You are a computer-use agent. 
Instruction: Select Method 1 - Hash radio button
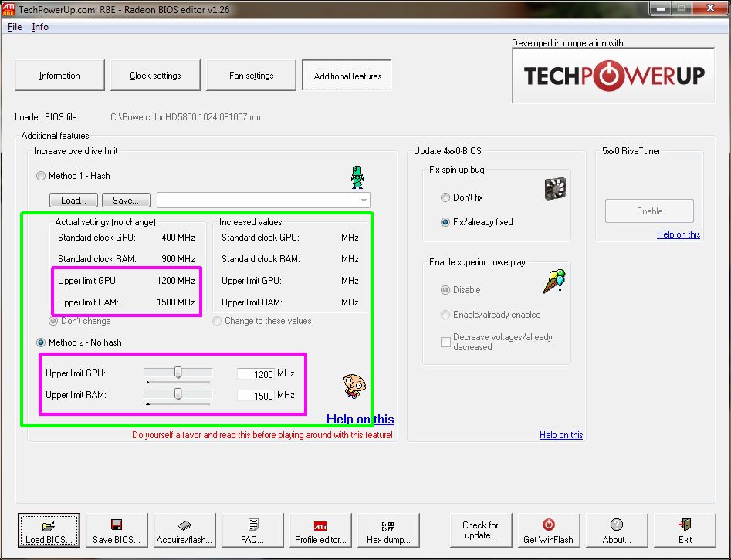point(41,176)
